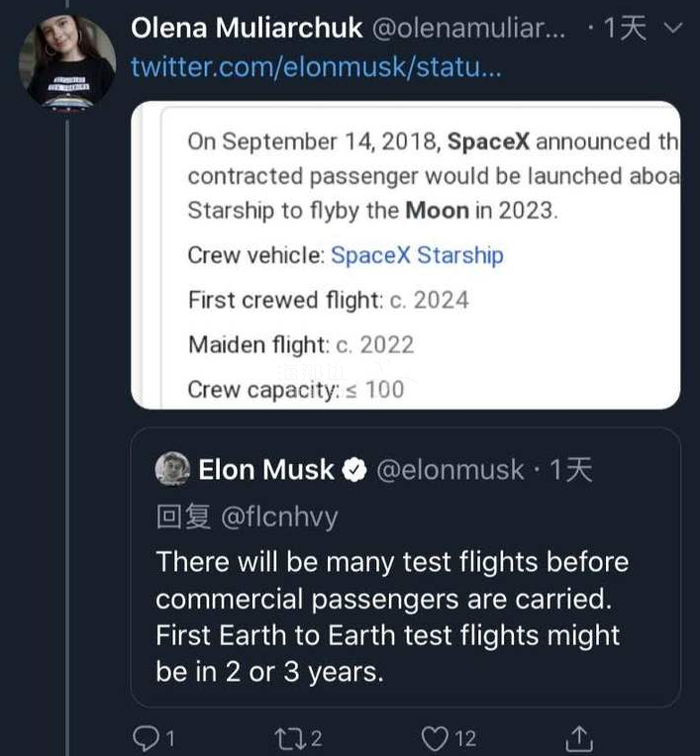Click the reply count 1
The height and width of the screenshot is (756, 700).
pyautogui.click(x=170, y=738)
